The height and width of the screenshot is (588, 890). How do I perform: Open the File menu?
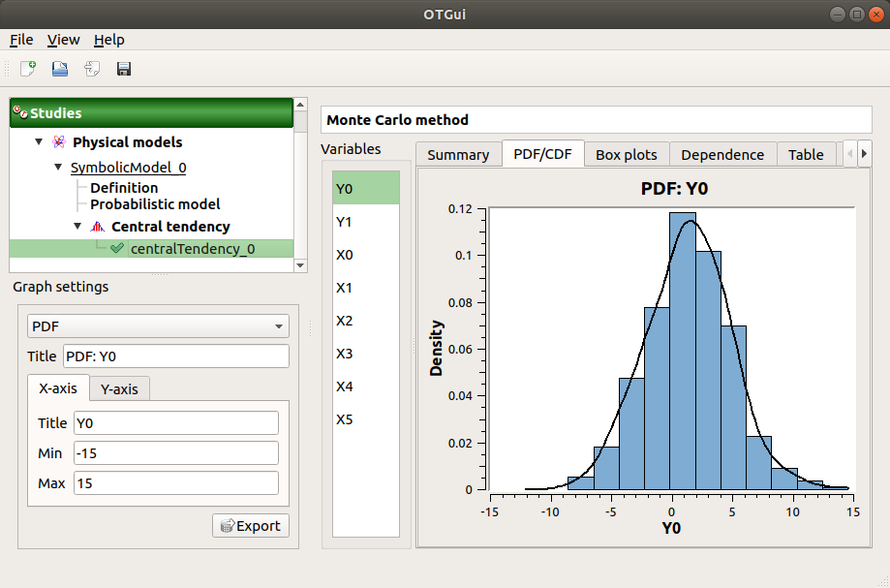click(21, 40)
